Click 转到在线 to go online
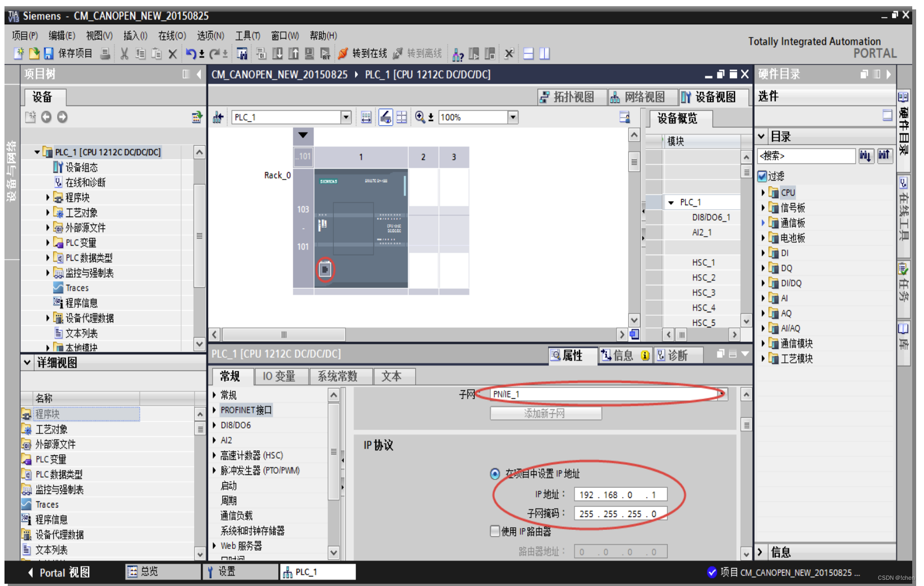924x586 pixels. (x=362, y=53)
